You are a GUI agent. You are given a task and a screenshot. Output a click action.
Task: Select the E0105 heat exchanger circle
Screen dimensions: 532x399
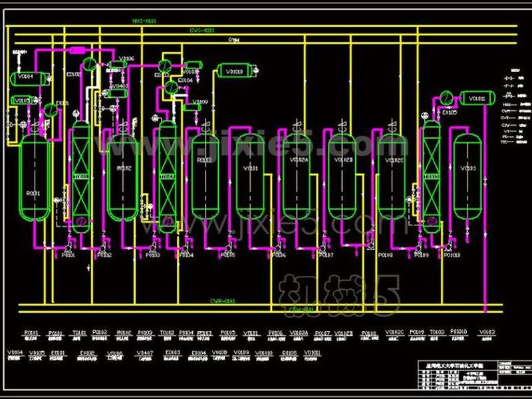446,98
